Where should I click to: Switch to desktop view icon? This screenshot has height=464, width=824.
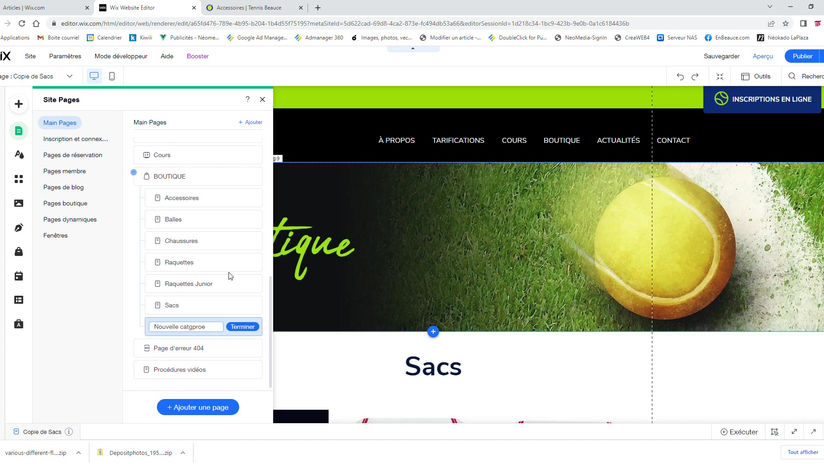pos(94,76)
